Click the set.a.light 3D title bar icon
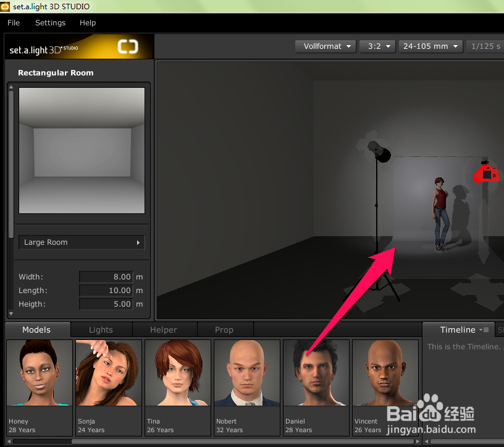 (x=5, y=6)
